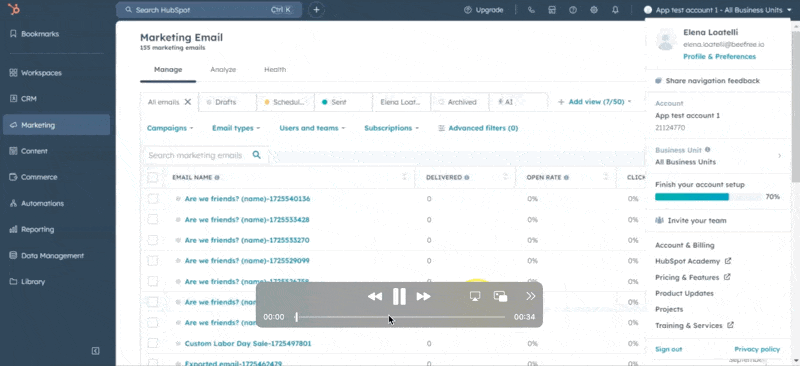Viewport: 800px width, 366px height.
Task: Click the account setup progress bar
Action: 709,197
